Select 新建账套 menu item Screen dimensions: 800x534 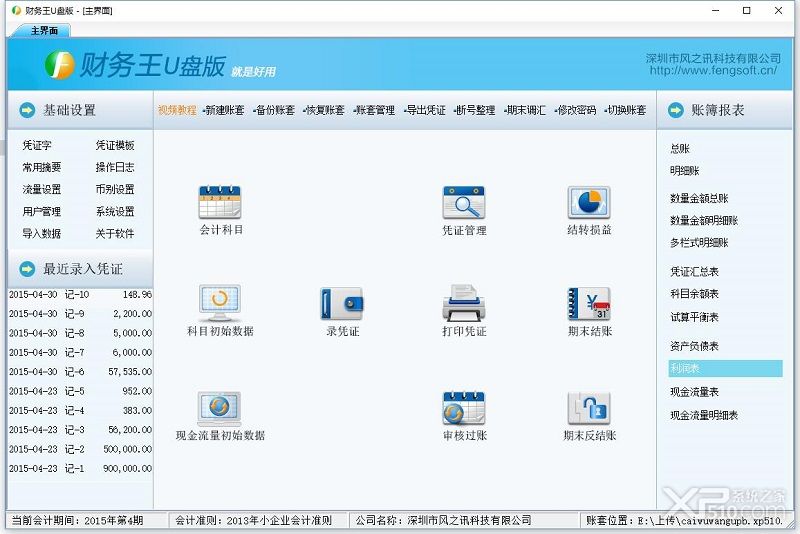(x=223, y=110)
